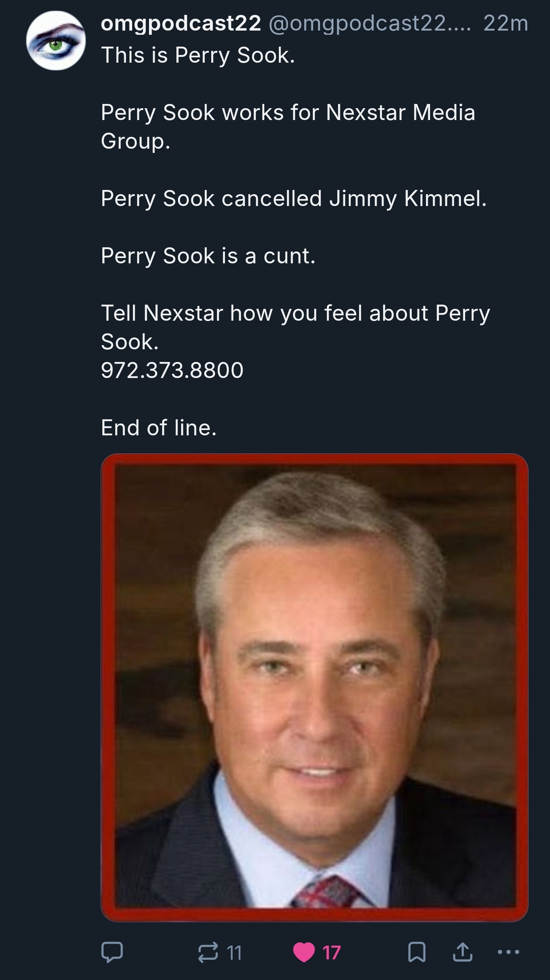View the 11 reposts count

coord(235,952)
